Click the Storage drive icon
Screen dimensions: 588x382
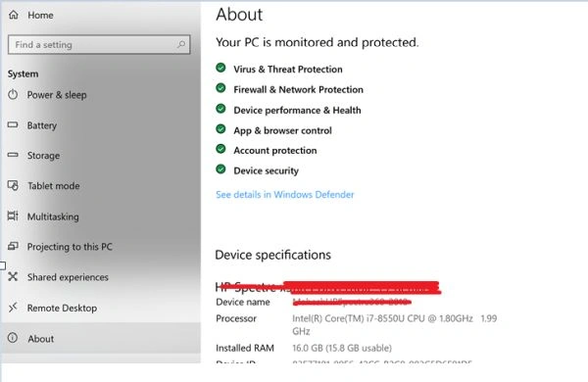[13, 155]
